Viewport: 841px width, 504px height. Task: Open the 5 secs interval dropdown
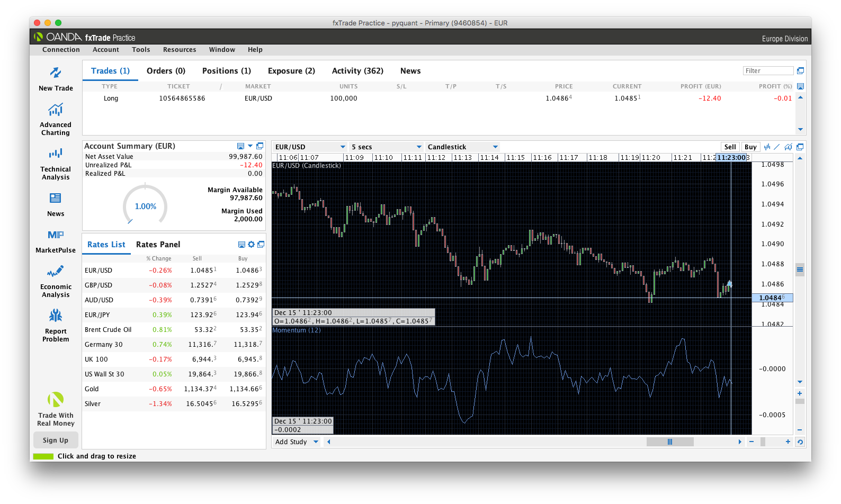tap(386, 147)
